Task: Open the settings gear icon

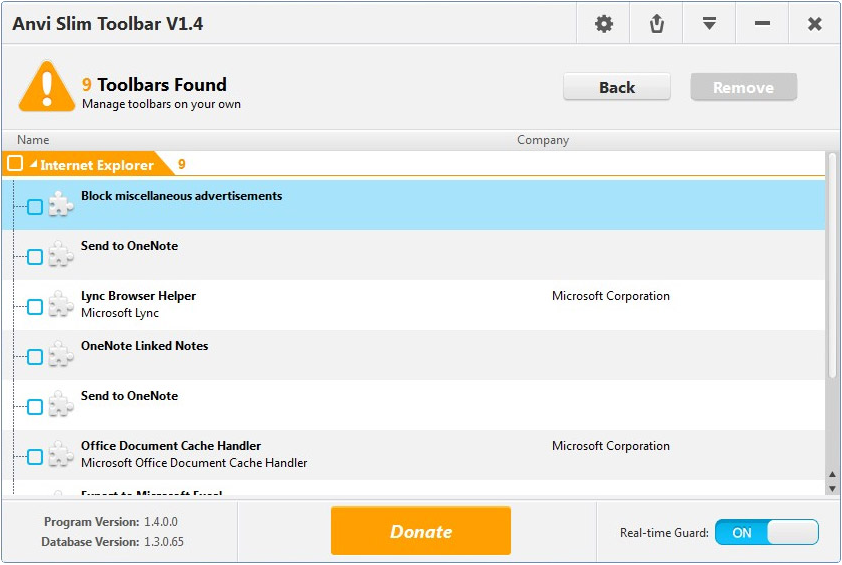Action: point(604,23)
